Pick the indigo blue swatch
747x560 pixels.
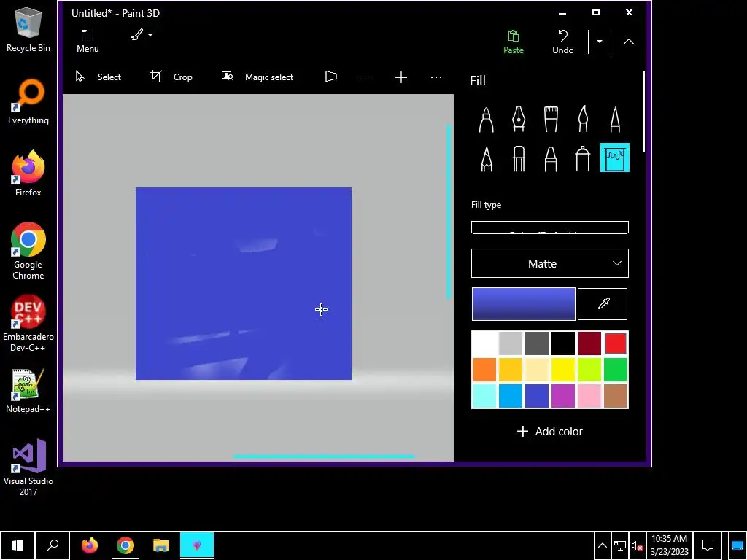[x=537, y=396]
